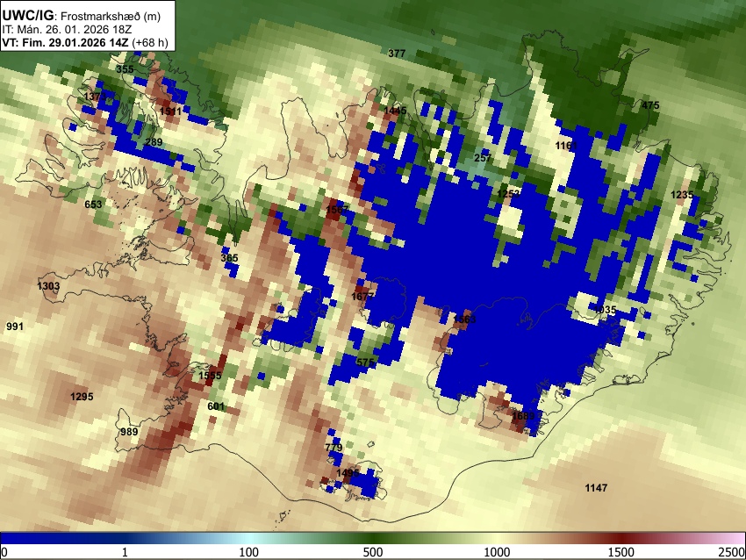Click the map value 1511

170,111
